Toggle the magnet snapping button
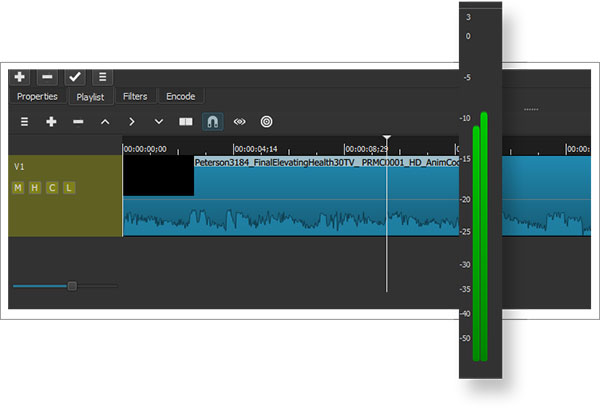 click(x=213, y=122)
